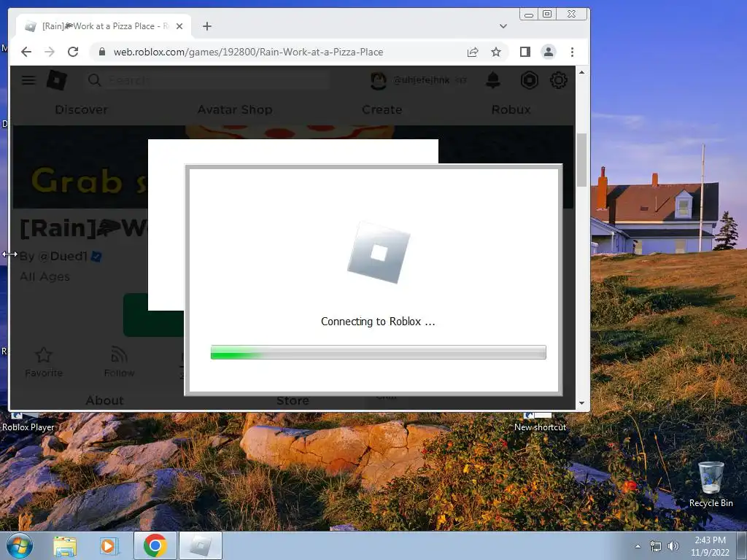Image resolution: width=747 pixels, height=560 pixels.
Task: Switch to the About tab
Action: (104, 400)
